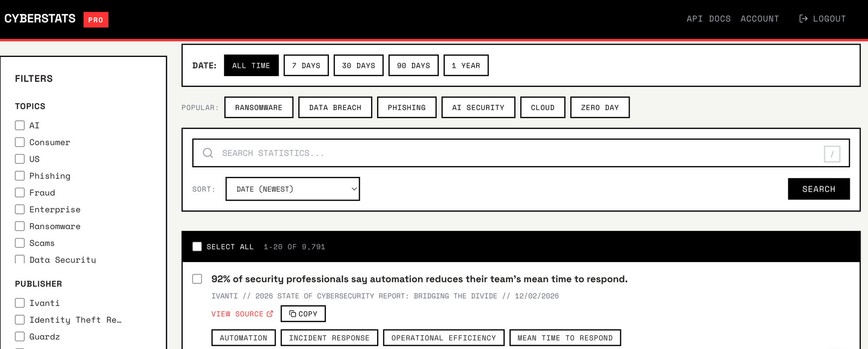This screenshot has width=868, height=349.
Task: Click the Automation tag on the statistic
Action: 243,338
